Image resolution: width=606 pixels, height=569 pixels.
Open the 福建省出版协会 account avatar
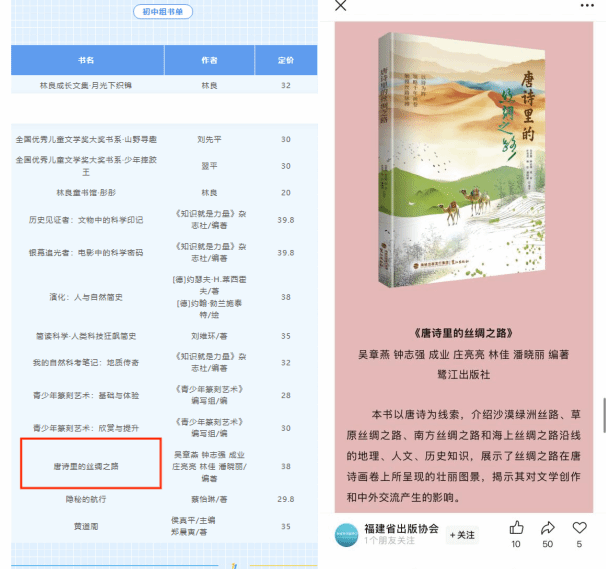tap(346, 533)
